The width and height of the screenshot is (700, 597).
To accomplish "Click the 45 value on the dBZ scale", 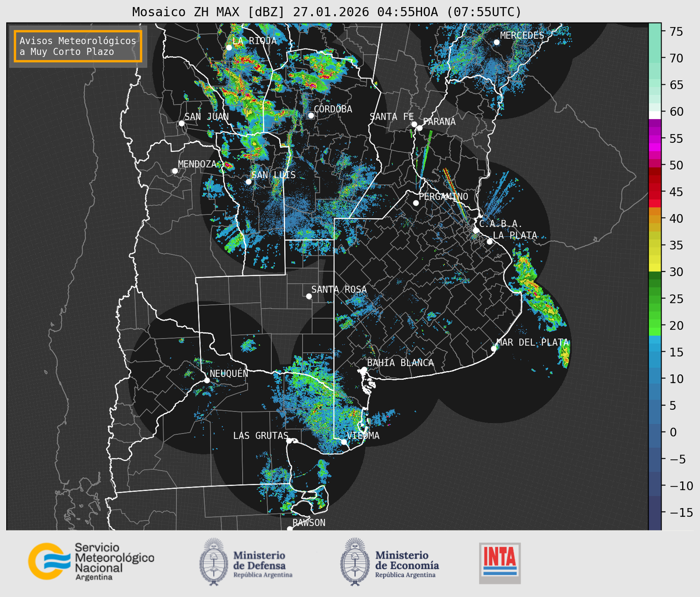I will 676,192.
